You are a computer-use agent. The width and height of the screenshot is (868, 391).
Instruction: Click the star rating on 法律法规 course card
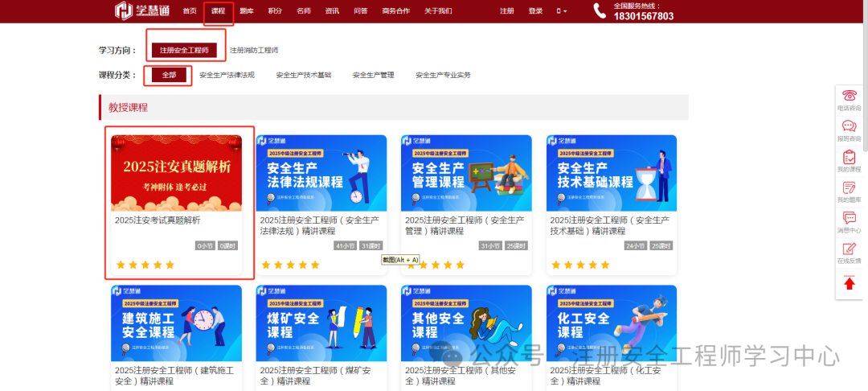click(x=290, y=265)
